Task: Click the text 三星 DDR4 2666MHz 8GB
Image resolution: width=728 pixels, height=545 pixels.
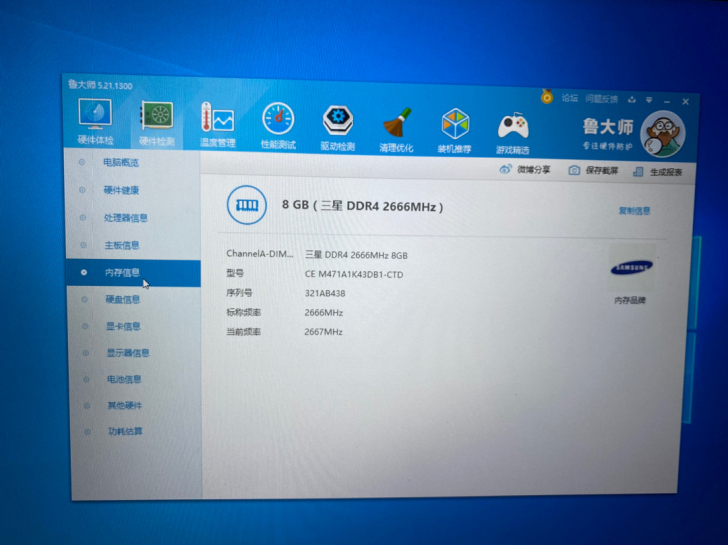Action: tap(356, 255)
